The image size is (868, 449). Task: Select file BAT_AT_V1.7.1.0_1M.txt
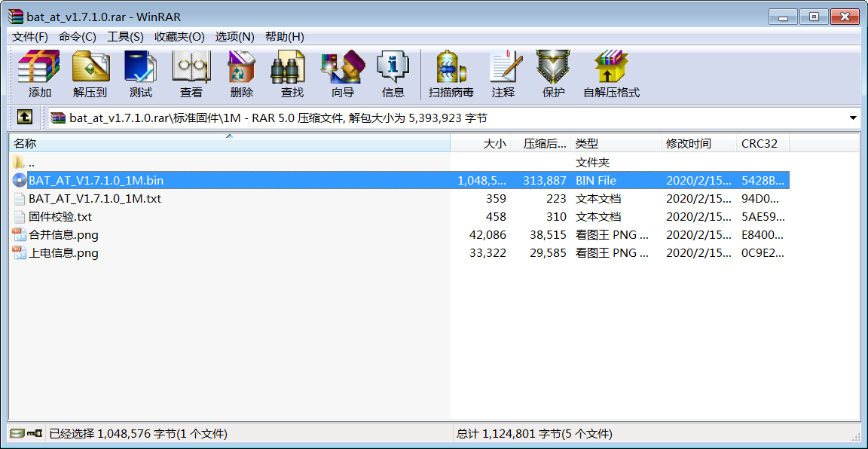point(95,198)
